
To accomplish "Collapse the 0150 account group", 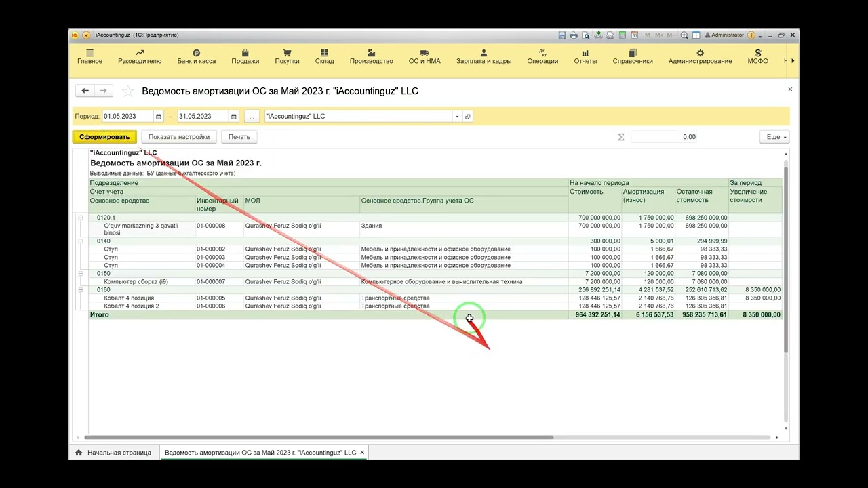I will coord(80,274).
